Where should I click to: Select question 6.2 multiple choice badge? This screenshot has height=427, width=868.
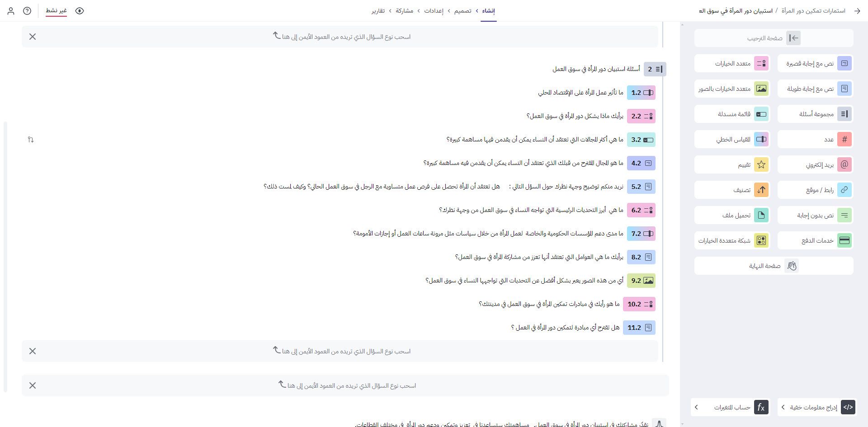click(x=641, y=210)
